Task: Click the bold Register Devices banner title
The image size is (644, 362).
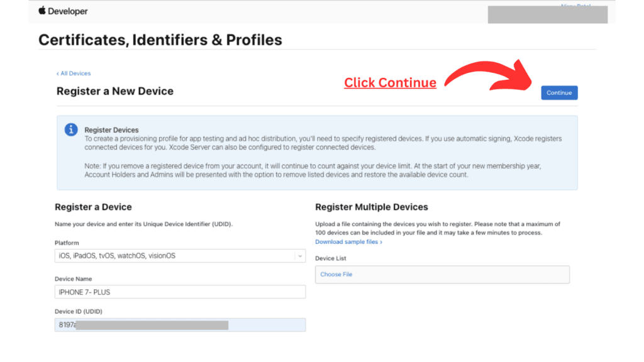Action: pyautogui.click(x=111, y=130)
